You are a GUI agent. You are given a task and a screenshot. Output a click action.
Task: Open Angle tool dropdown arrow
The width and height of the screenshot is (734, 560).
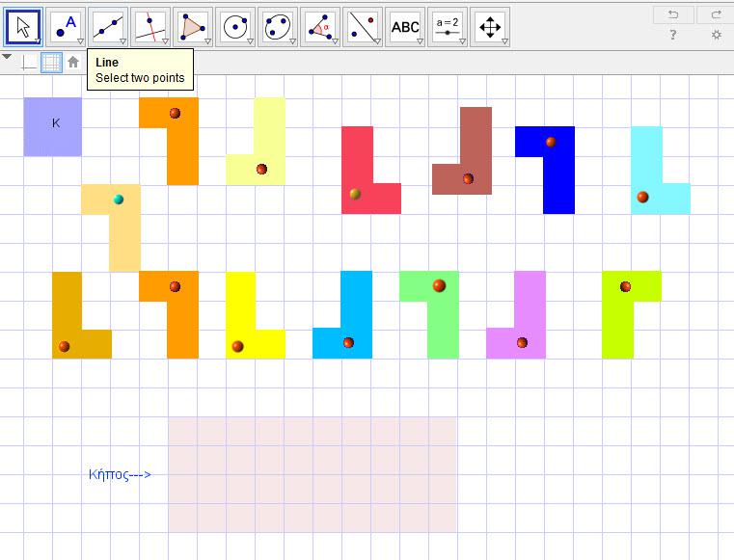pyautogui.click(x=335, y=41)
